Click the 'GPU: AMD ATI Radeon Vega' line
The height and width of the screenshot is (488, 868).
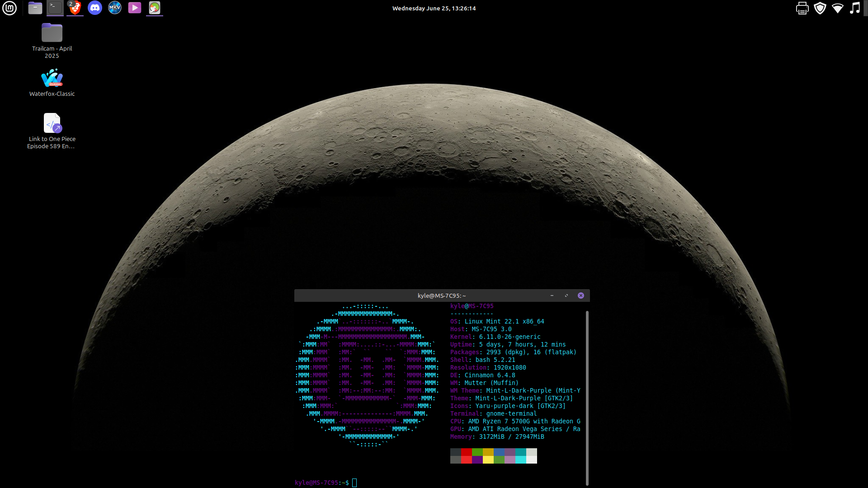pos(515,429)
